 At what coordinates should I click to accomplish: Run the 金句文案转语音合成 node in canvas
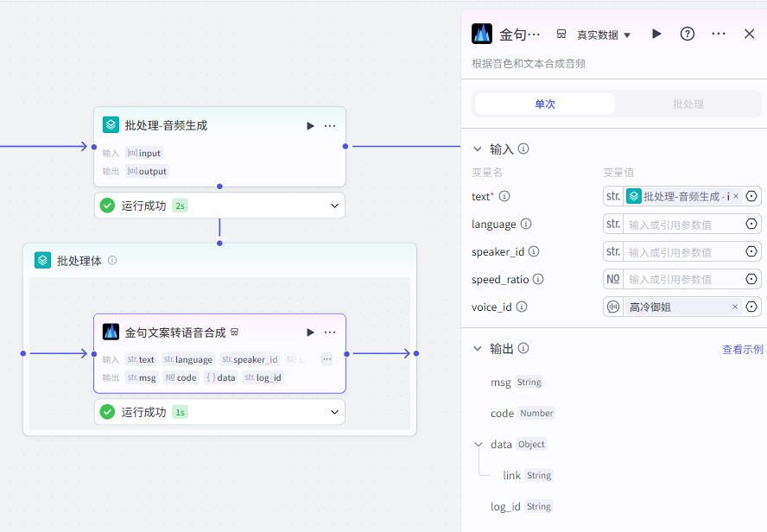(x=310, y=332)
